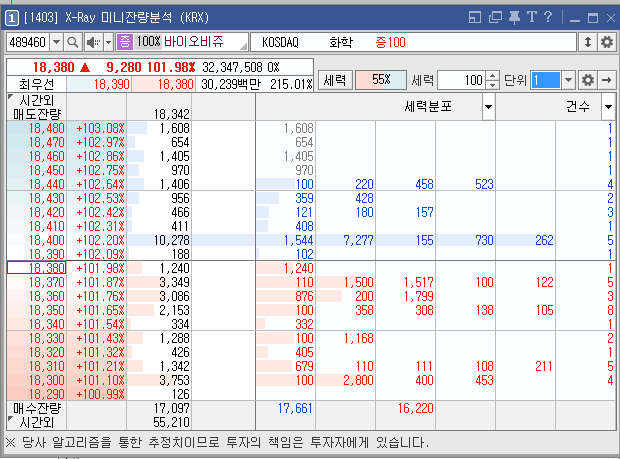
Task: Open the dropdown arrow beside speaker icon
Action: click(108, 42)
